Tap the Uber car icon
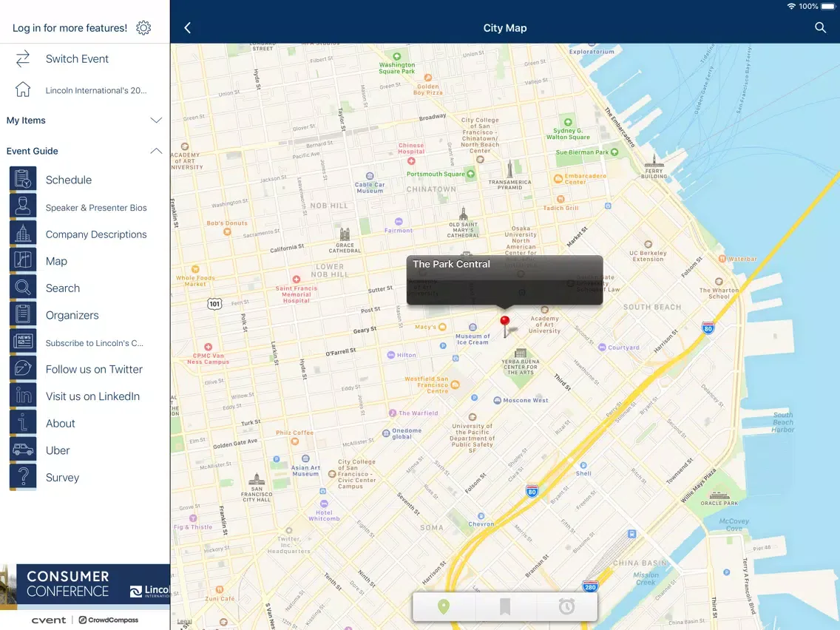Screen dimensions: 840x630 23,450
